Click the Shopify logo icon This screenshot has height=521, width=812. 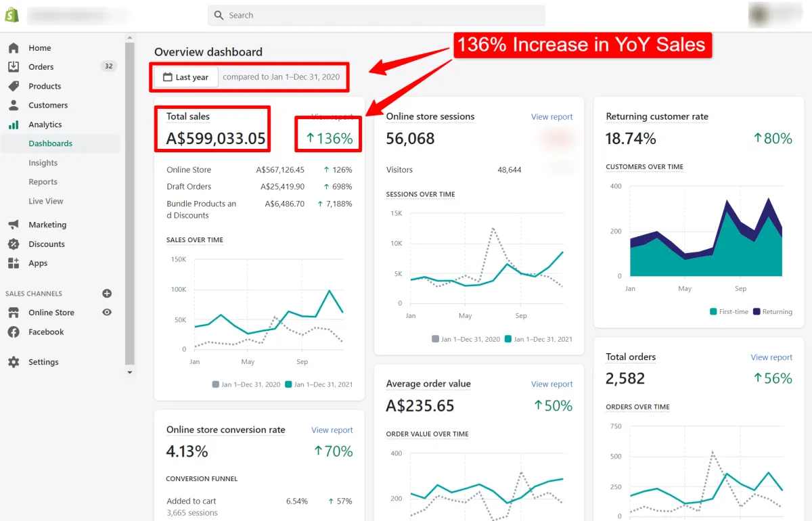point(12,15)
